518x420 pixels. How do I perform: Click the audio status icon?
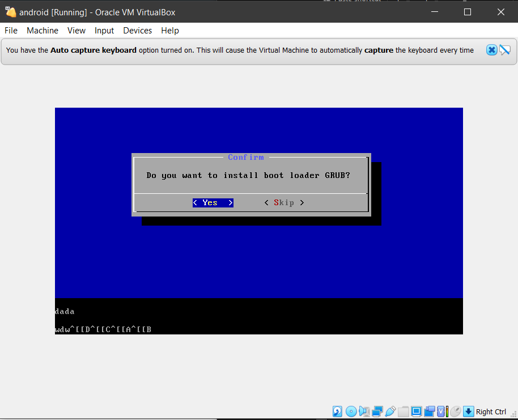(x=364, y=411)
